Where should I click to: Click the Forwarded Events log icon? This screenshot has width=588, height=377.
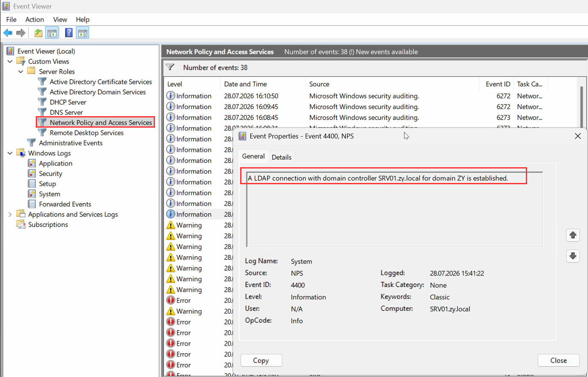click(x=32, y=204)
